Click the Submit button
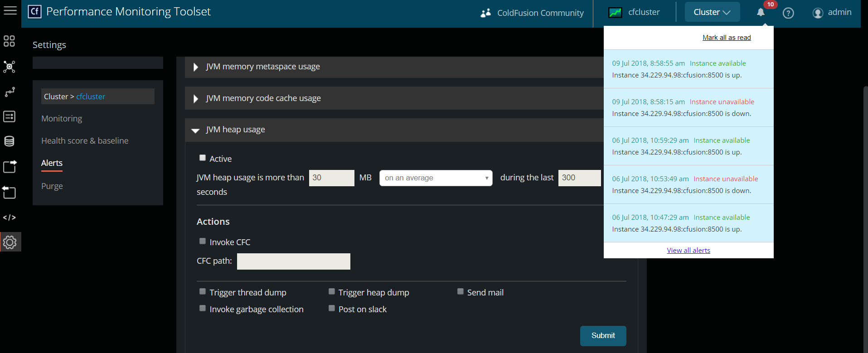The width and height of the screenshot is (868, 353). coord(603,336)
